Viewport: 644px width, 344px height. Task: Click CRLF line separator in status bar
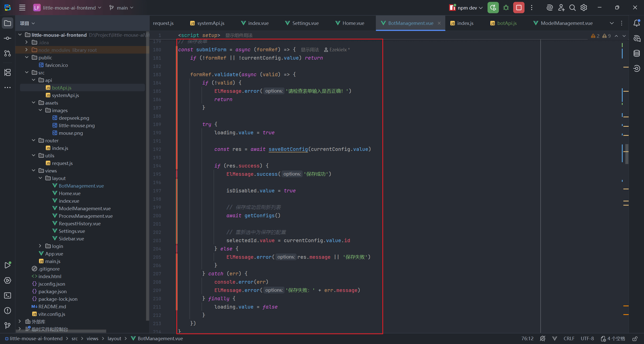coord(569,339)
